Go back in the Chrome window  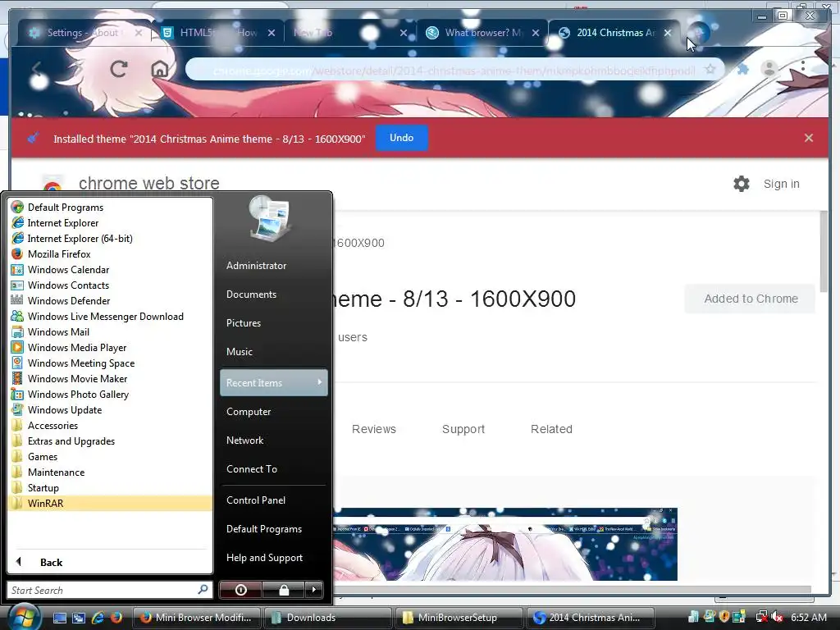tap(37, 69)
